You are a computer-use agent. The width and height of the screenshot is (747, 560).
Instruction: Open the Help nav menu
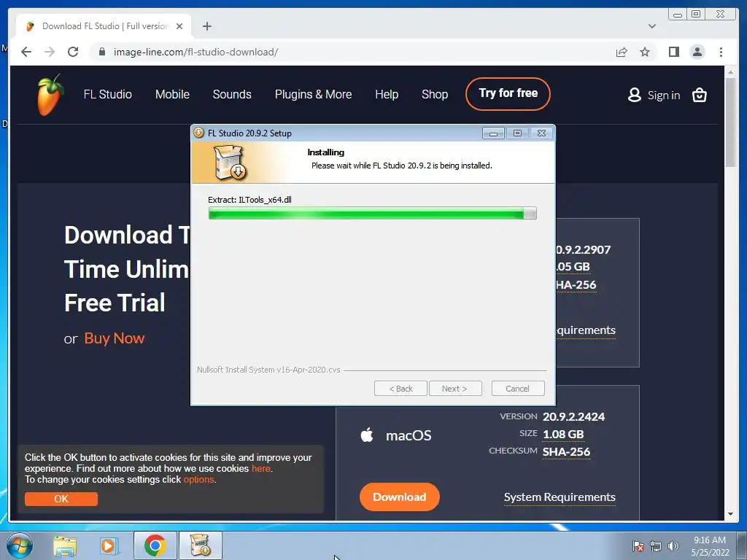coord(387,94)
